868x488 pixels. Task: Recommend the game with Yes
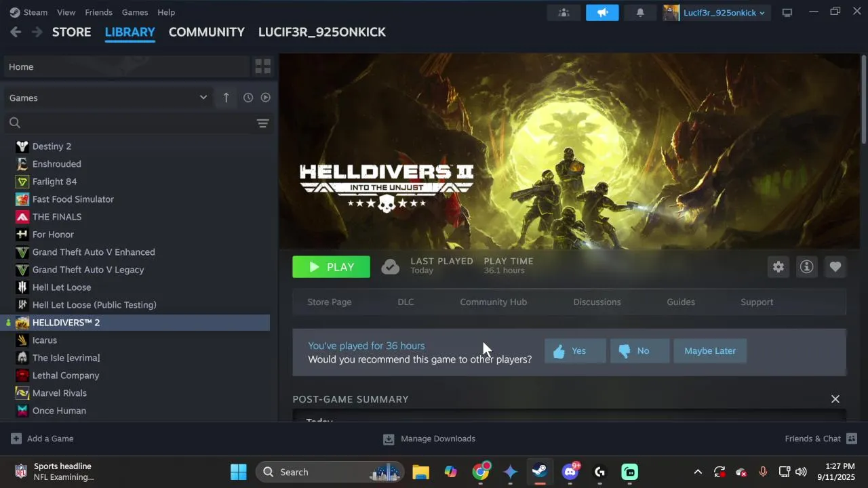575,351
